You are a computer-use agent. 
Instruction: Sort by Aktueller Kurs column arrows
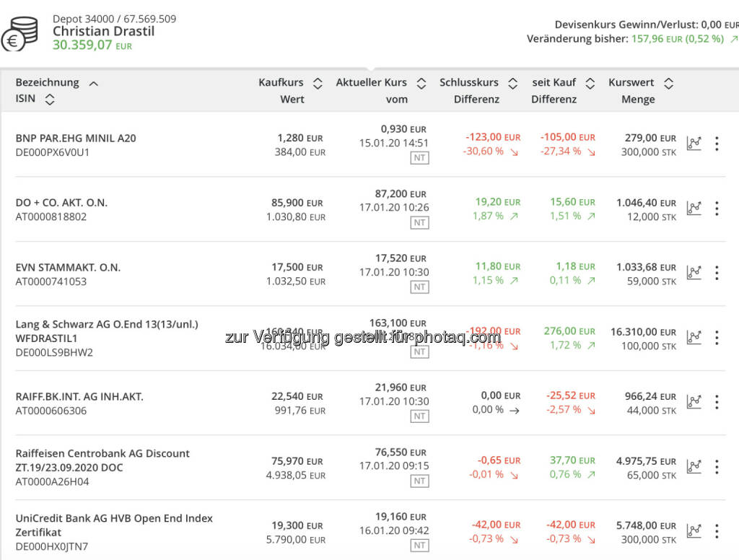click(421, 84)
